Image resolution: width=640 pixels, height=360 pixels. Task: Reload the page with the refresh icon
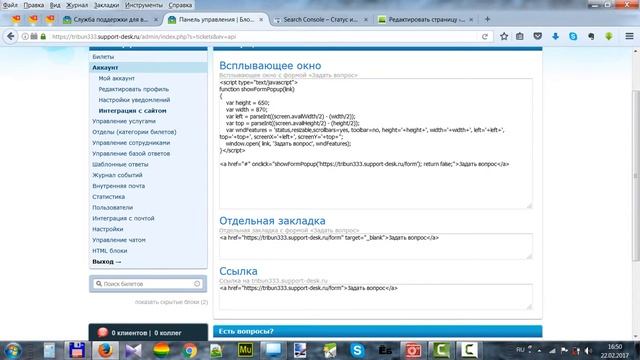tap(484, 36)
